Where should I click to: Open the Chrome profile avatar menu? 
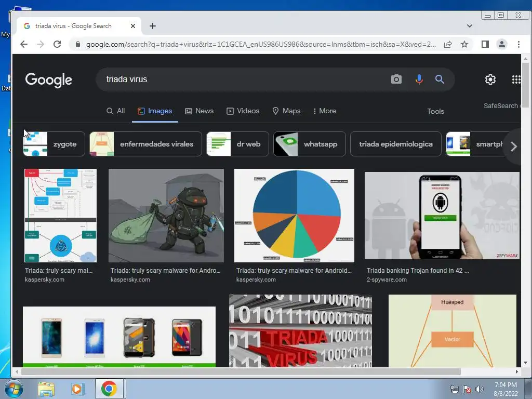502,44
